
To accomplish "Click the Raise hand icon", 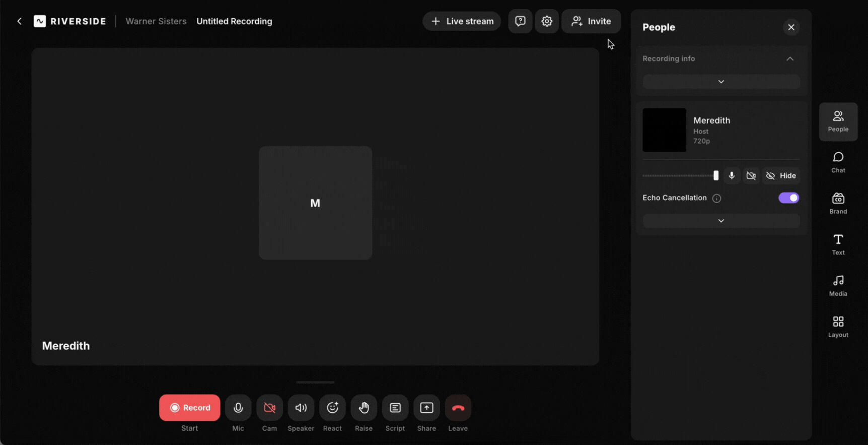I will coord(364,408).
